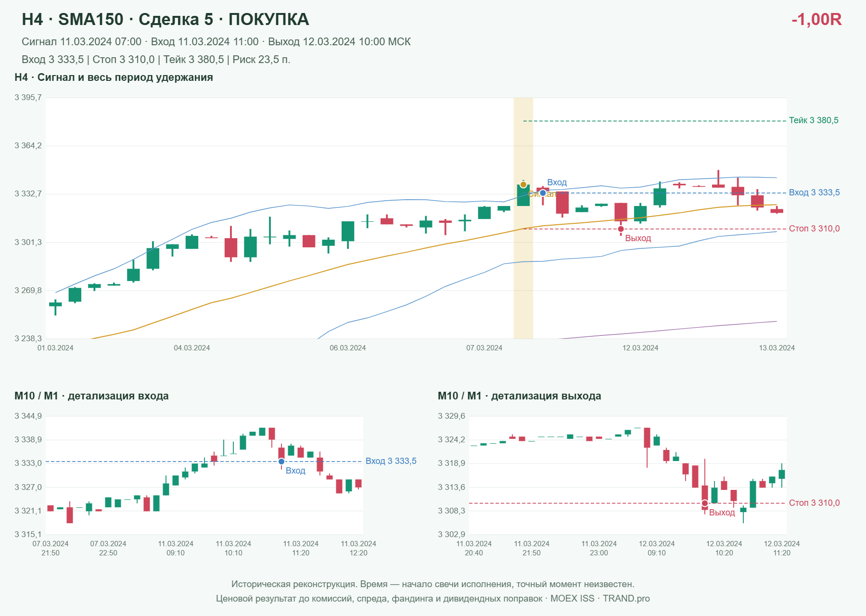866x616 pixels.
Task: Click the 'Вход 3 333,5' label in entry detail chart
Action: coord(391,461)
